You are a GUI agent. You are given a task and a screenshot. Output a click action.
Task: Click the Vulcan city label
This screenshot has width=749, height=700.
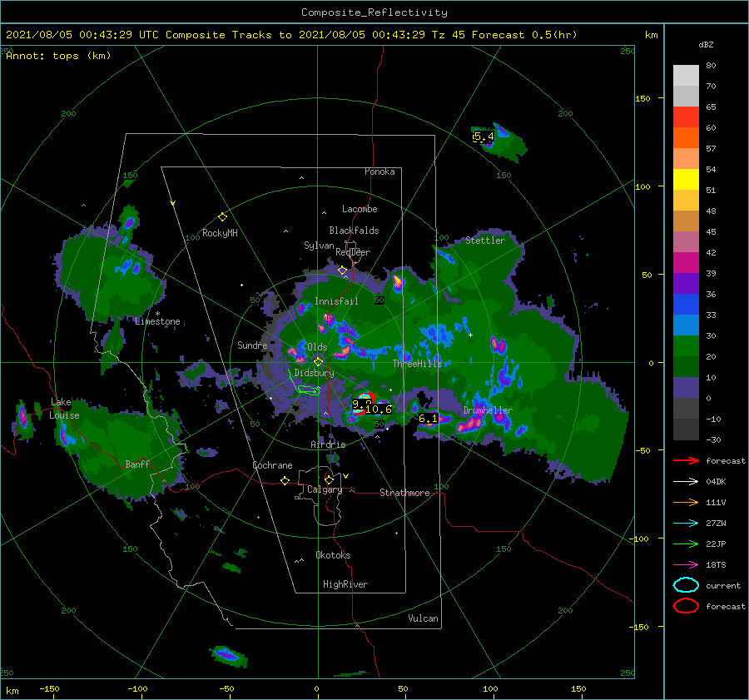tap(424, 618)
